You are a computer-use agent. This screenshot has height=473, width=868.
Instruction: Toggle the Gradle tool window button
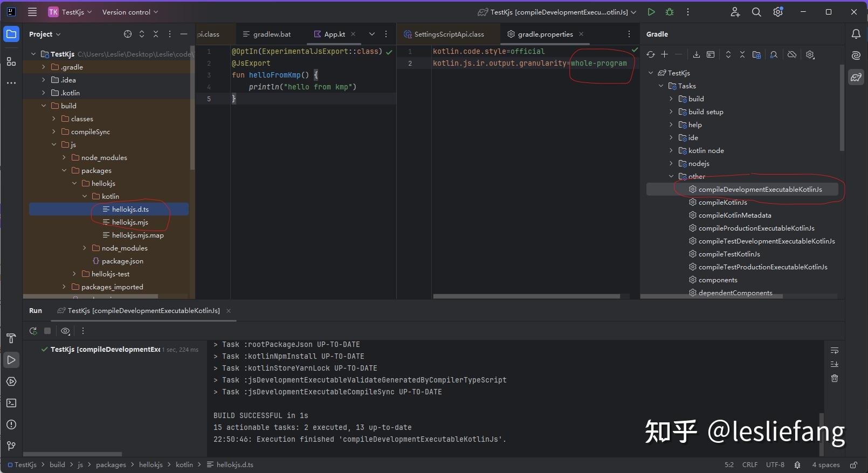coord(856,77)
